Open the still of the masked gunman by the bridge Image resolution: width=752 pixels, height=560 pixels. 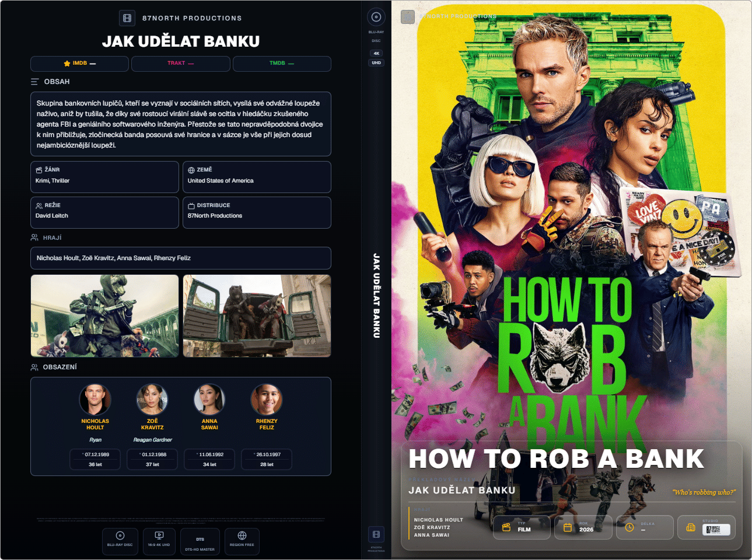pyautogui.click(x=105, y=316)
